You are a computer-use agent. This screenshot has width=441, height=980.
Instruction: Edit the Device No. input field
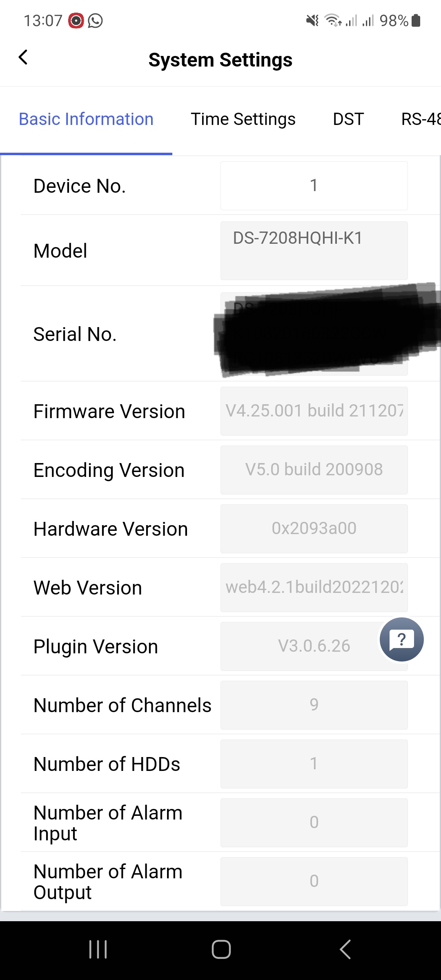(x=314, y=186)
